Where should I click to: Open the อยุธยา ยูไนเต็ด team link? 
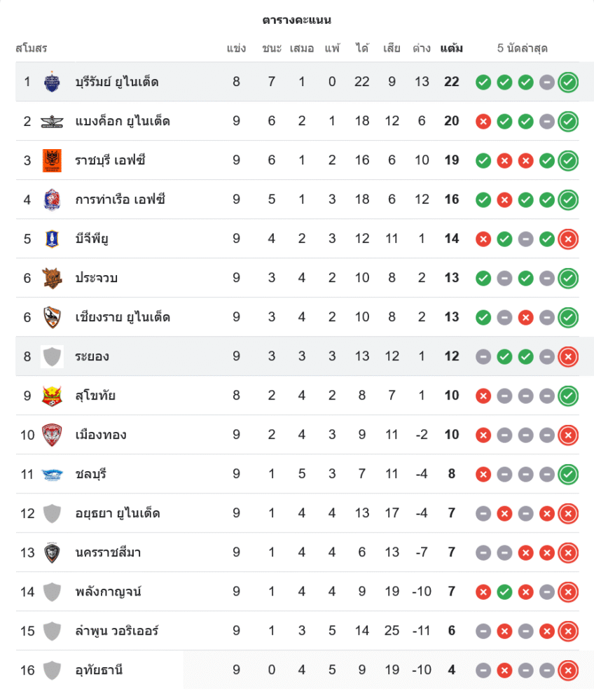(x=118, y=513)
